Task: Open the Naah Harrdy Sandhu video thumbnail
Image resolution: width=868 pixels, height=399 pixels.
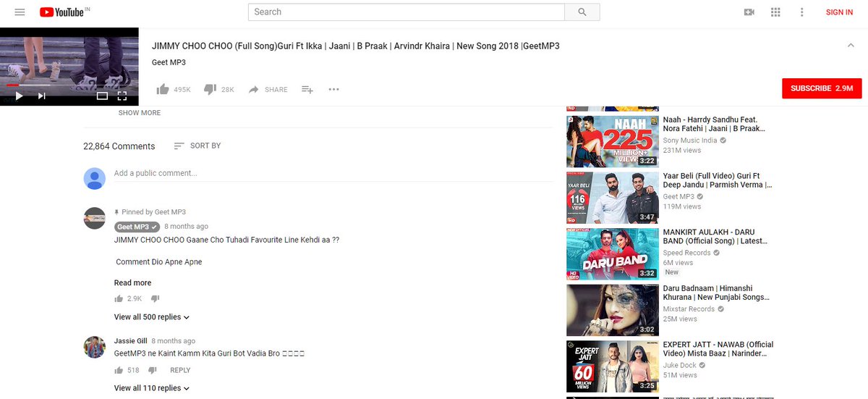Action: 612,141
